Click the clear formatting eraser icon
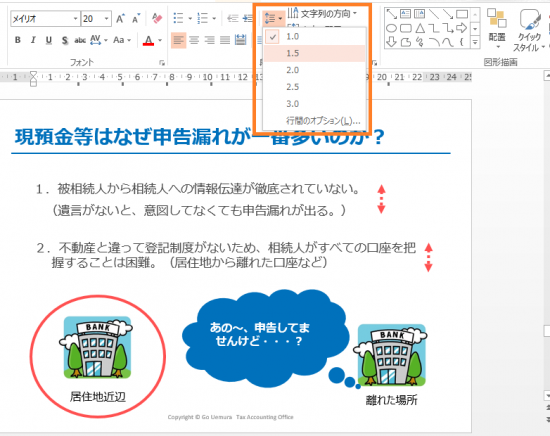The height and width of the screenshot is (436, 550). click(x=157, y=18)
